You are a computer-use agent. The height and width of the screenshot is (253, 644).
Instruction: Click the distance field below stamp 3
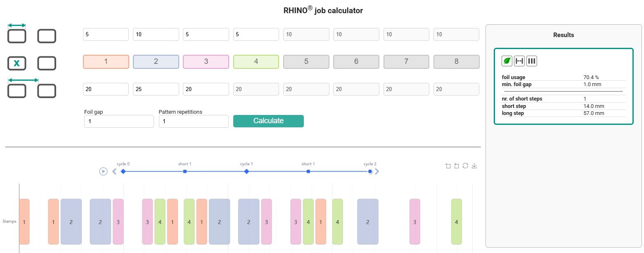pos(206,89)
